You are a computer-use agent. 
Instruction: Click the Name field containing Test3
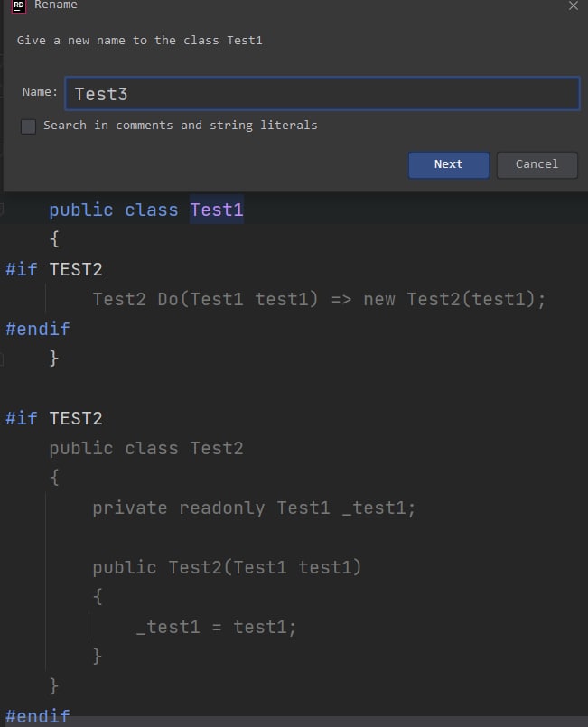[322, 94]
